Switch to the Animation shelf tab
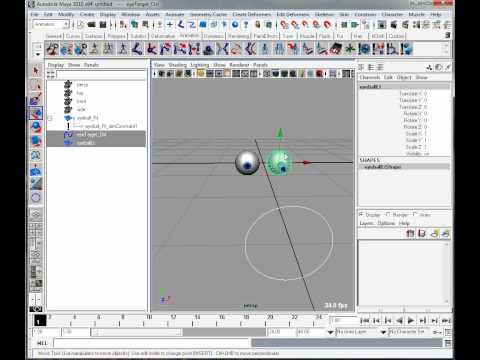The image size is (480, 360). click(x=189, y=35)
